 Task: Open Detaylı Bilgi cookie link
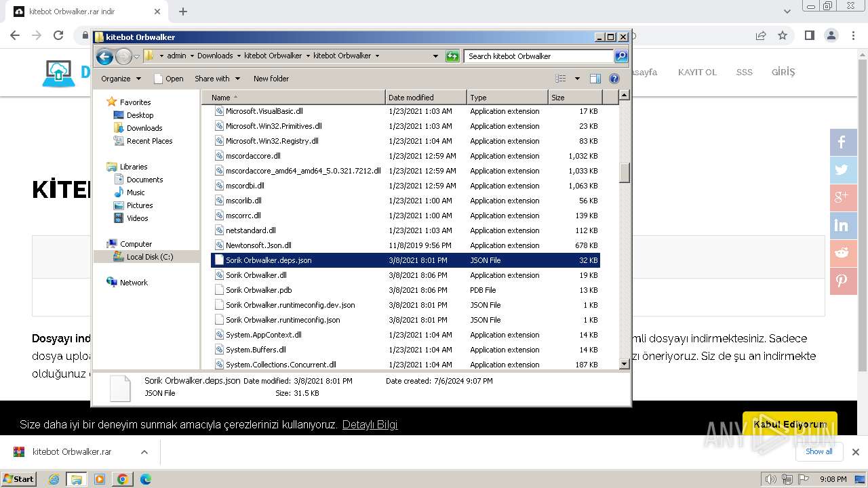coord(370,425)
